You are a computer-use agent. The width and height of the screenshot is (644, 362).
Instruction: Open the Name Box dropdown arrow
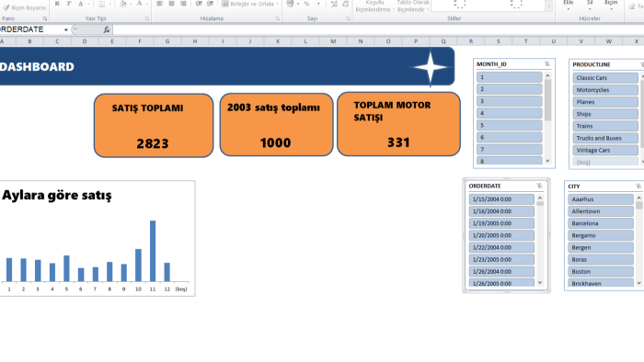pyautogui.click(x=65, y=29)
